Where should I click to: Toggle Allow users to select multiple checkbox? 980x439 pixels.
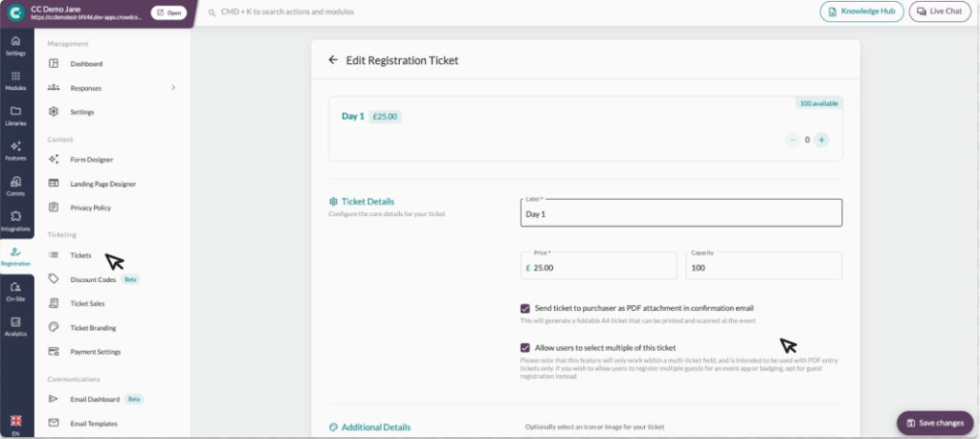[x=525, y=347]
